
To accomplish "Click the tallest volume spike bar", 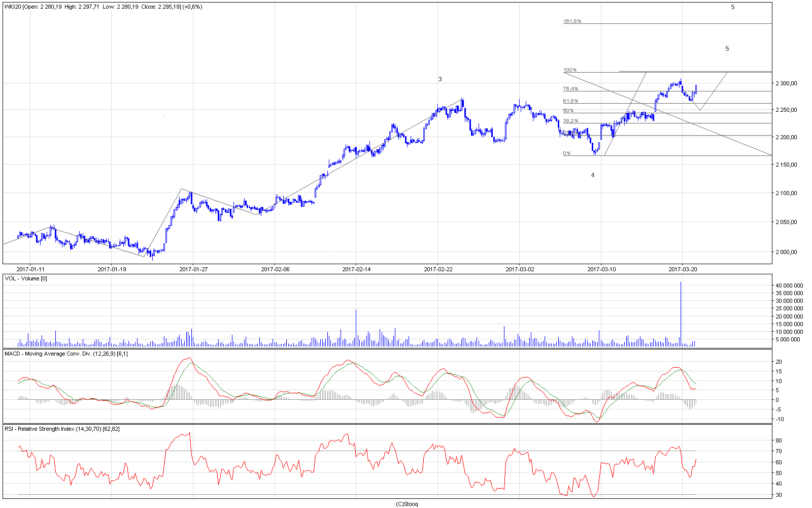I will tap(681, 315).
